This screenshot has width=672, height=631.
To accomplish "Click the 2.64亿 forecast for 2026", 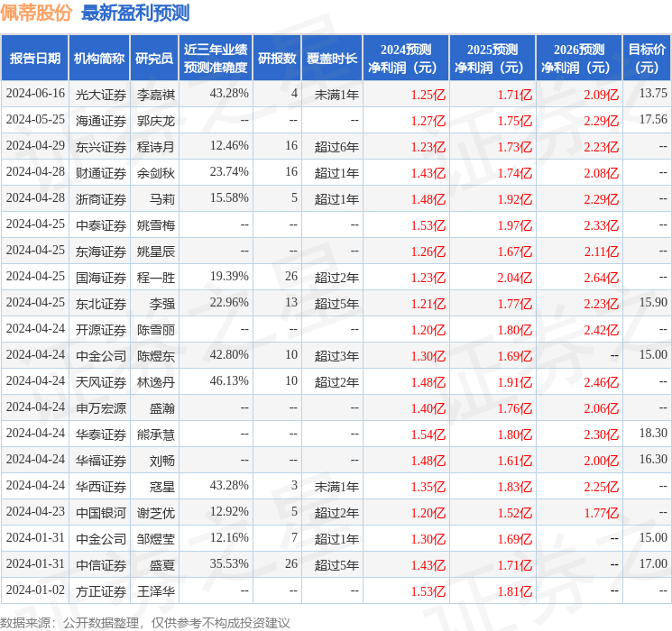I will click(x=602, y=278).
